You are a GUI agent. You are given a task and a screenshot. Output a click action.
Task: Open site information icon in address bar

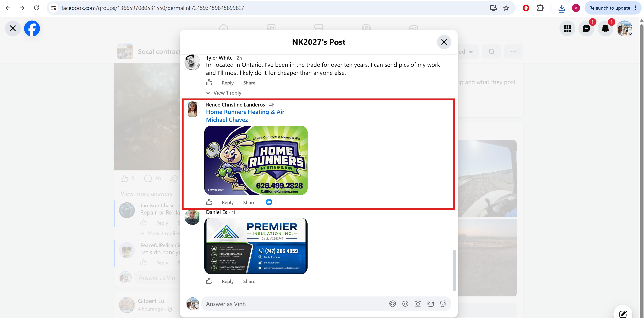click(x=53, y=8)
